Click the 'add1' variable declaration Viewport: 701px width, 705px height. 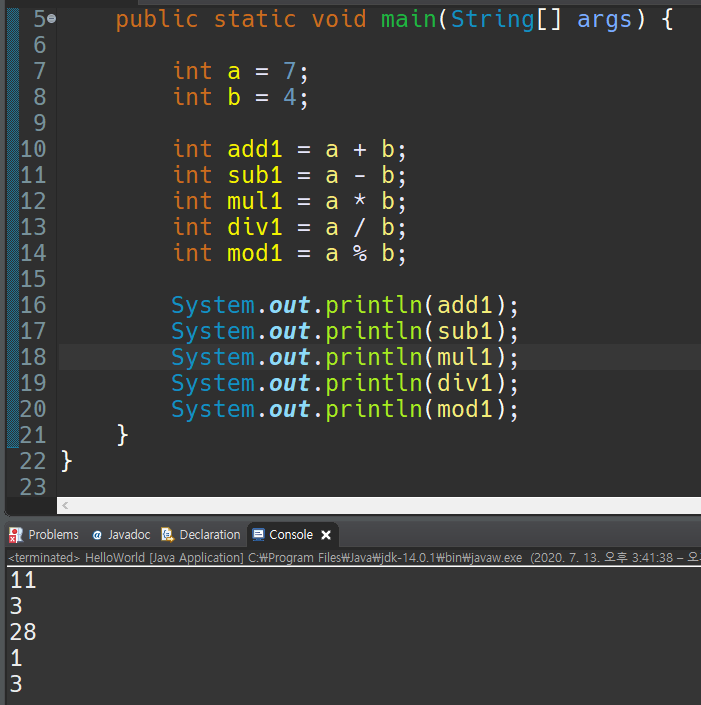255,149
